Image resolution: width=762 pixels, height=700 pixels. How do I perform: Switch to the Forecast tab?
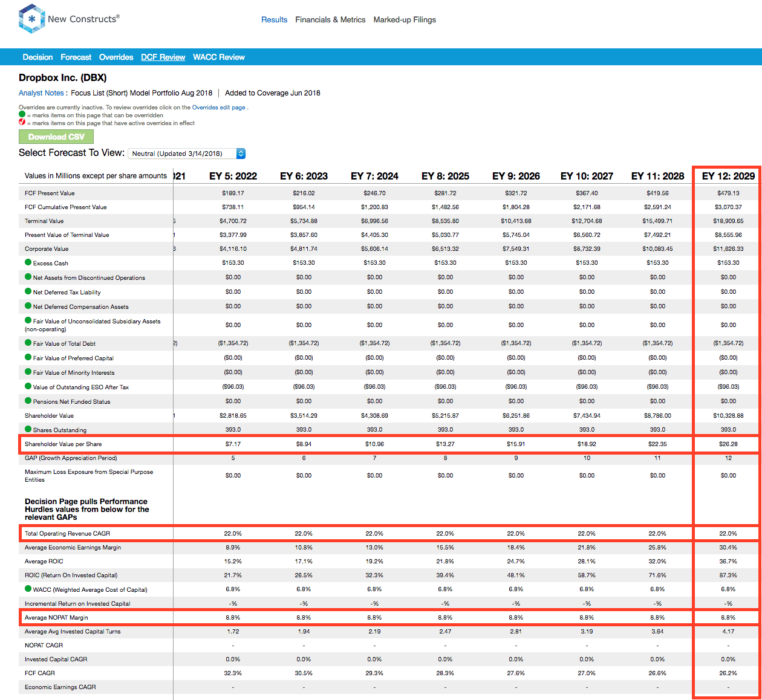point(76,57)
